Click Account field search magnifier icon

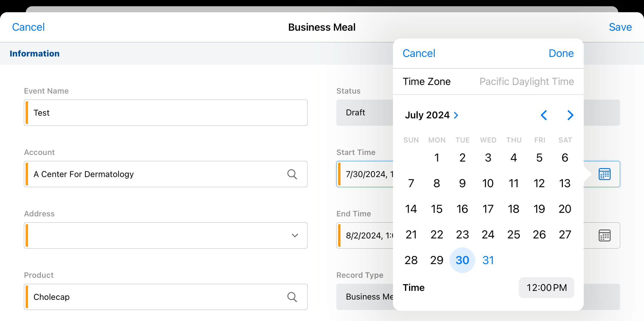292,174
